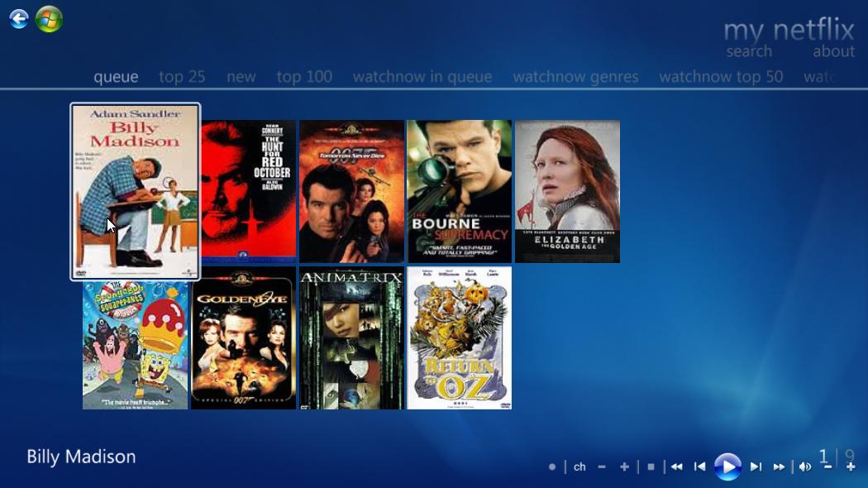Open the watchnow in queue tab
Viewport: 868px width, 488px height.
click(422, 76)
